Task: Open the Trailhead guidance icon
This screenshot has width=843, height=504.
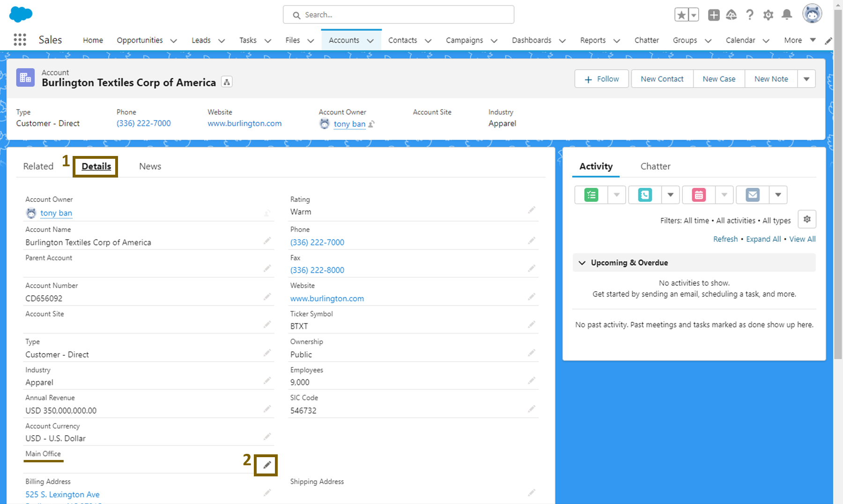Action: 732,15
